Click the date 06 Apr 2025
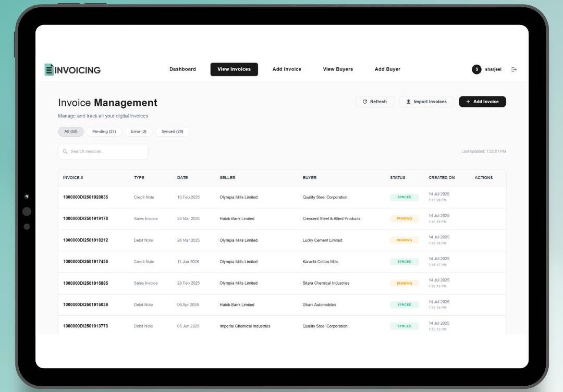 click(188, 305)
